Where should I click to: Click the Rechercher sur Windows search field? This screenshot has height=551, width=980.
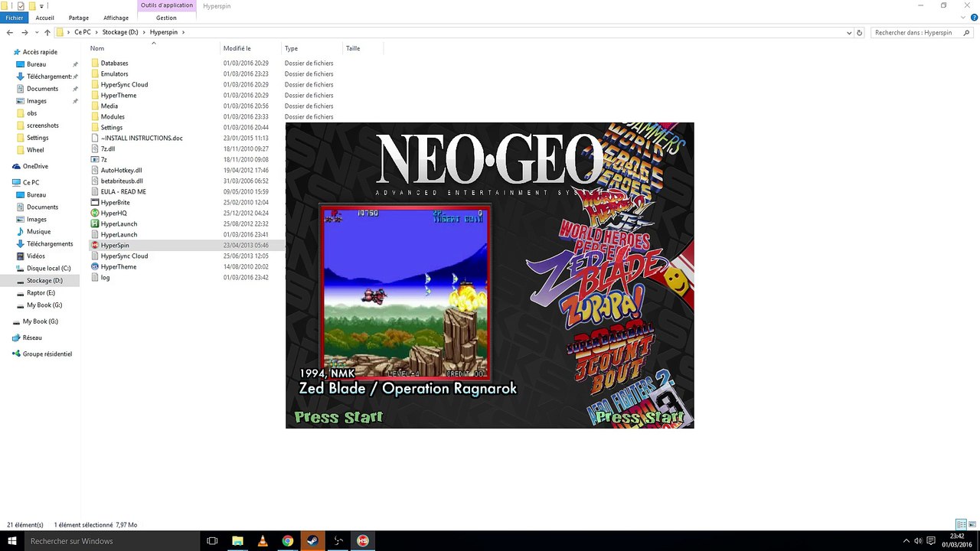point(112,541)
